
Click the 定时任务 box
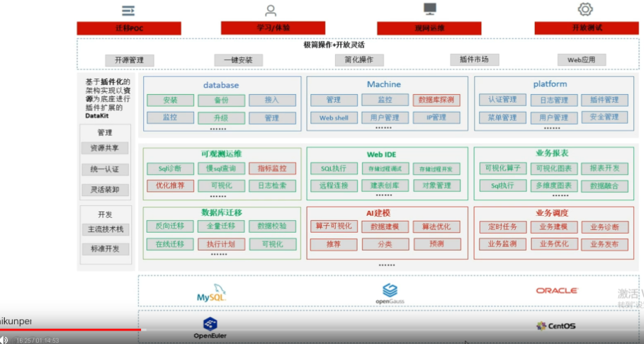coord(503,227)
